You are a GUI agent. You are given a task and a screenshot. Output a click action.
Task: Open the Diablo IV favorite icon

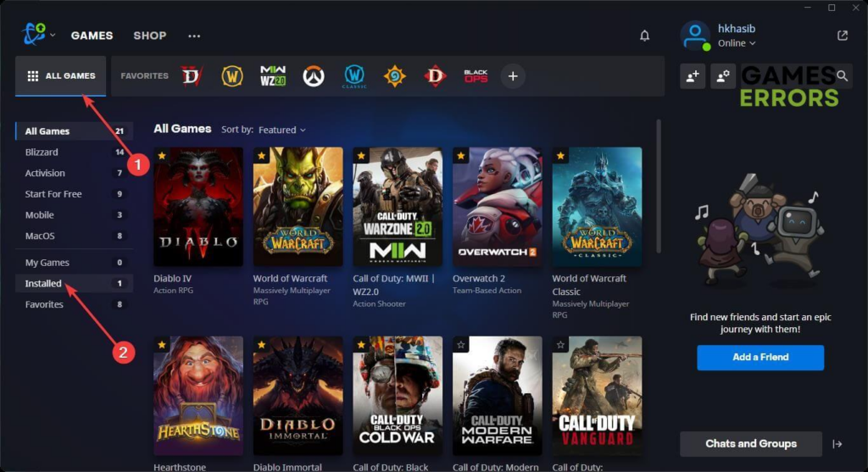pos(192,75)
